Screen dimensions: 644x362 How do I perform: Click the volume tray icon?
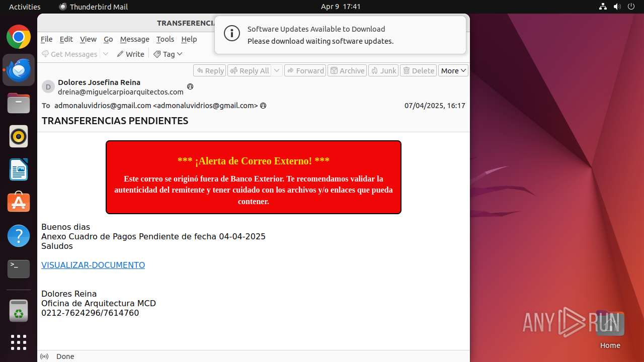(617, 7)
